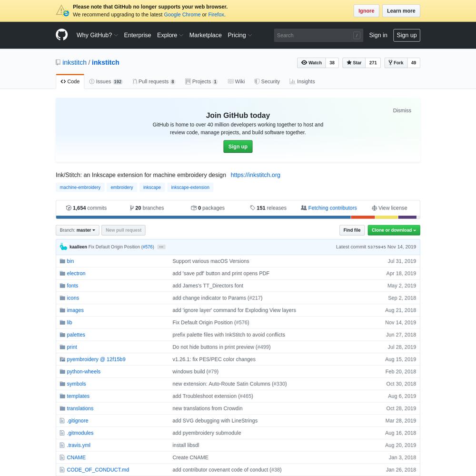Open the python-wheels folder
Viewport: 476px width, 476px height.
pyautogui.click(x=83, y=372)
